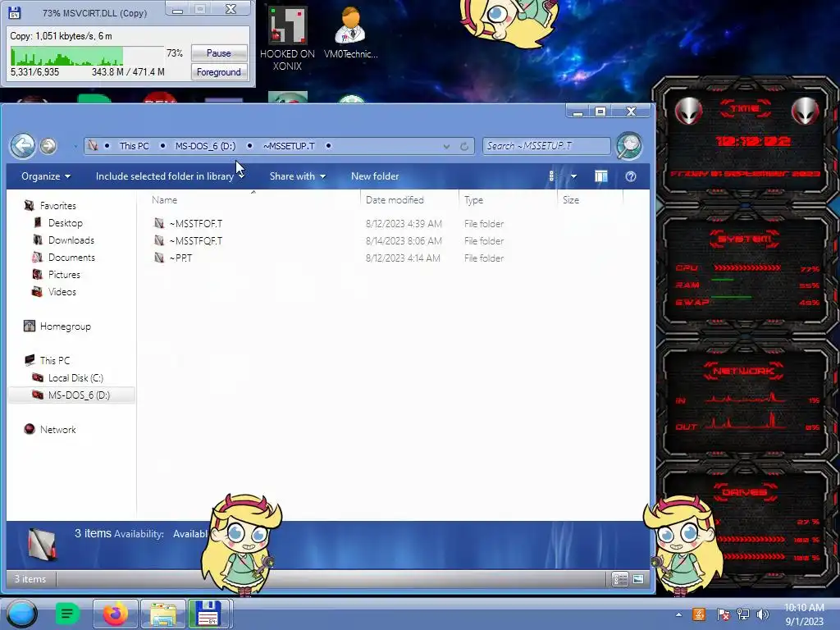
Task: Click the ~PP.T folder icon
Action: (x=159, y=258)
